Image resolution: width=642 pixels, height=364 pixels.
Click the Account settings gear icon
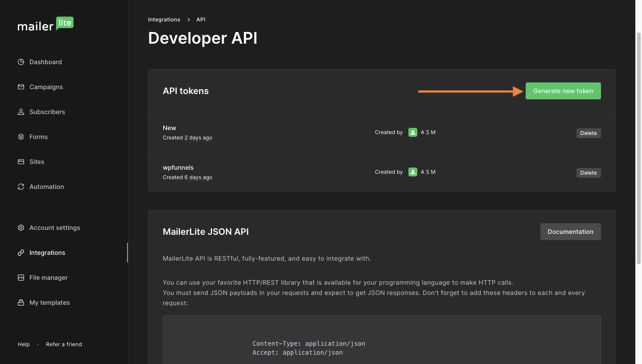click(21, 228)
